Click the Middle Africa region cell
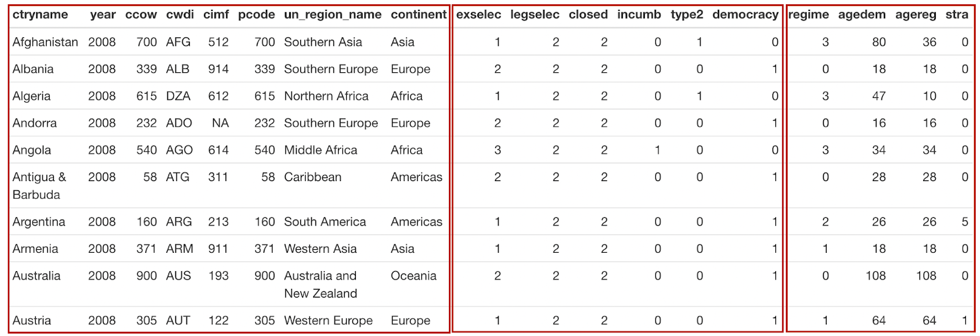Screen dimensions: 980x336 pyautogui.click(x=320, y=150)
